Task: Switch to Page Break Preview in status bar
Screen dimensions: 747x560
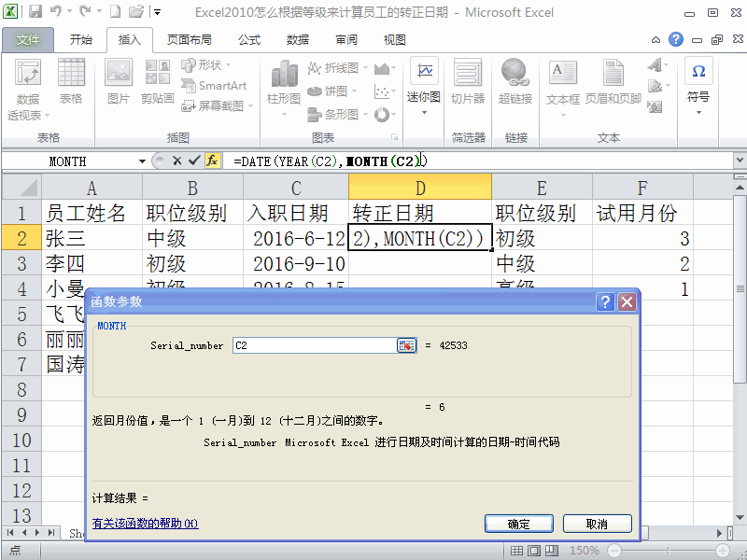Action: pyautogui.click(x=552, y=551)
